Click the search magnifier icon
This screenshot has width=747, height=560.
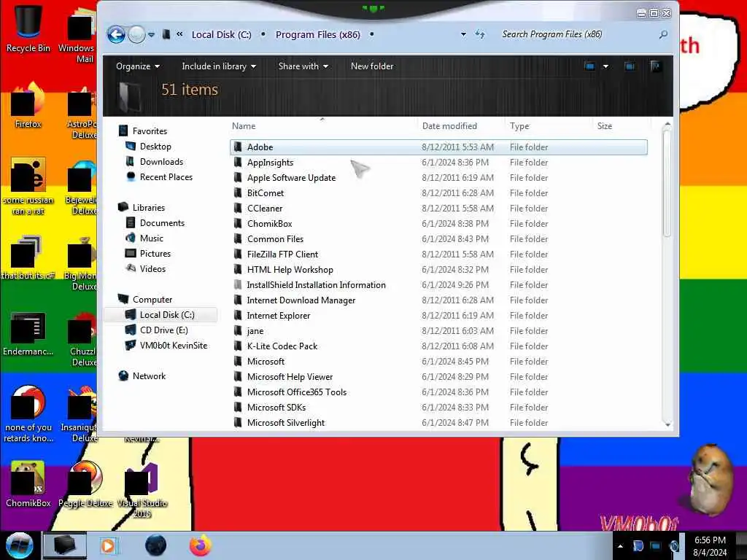coord(663,34)
